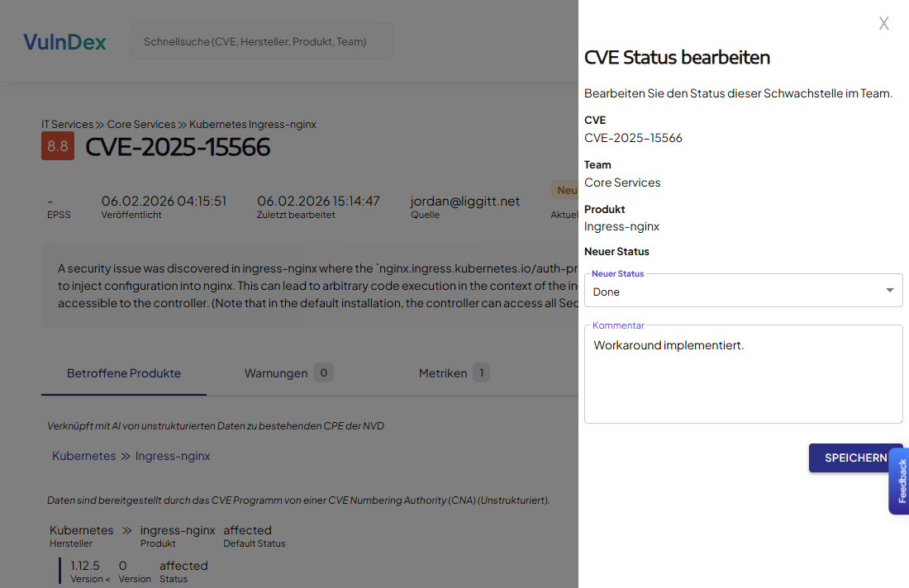
Task: Switch to the Warnungen tab
Action: point(277,372)
